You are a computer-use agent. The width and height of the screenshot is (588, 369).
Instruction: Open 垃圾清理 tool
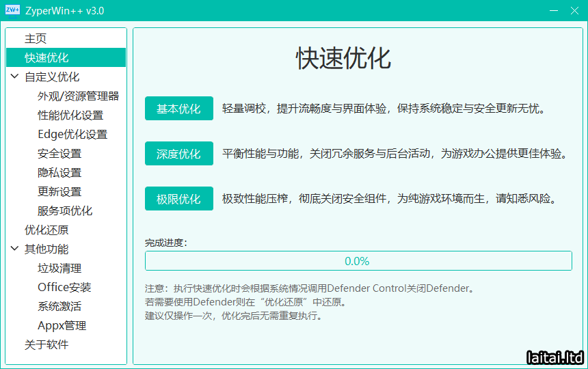[x=59, y=269]
